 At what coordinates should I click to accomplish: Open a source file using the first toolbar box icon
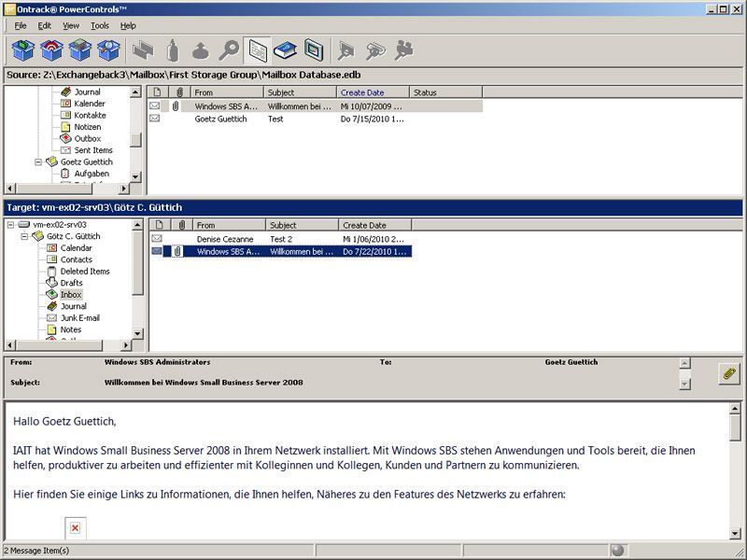[x=21, y=51]
